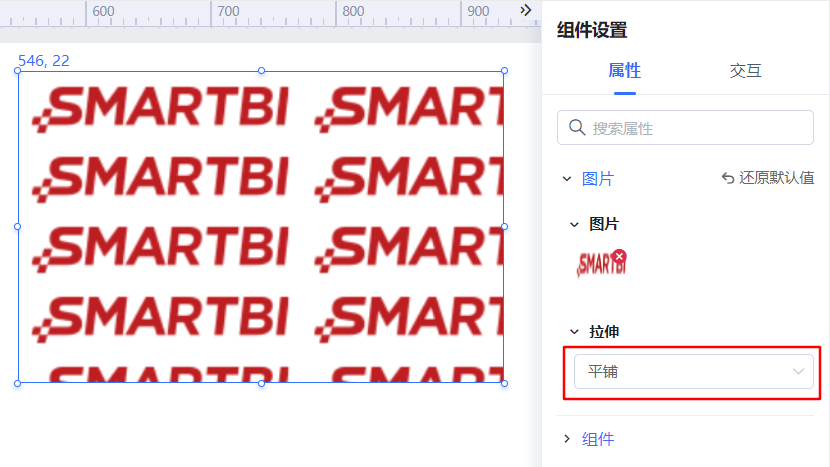Remove the uploaded image using the red X

click(619, 256)
